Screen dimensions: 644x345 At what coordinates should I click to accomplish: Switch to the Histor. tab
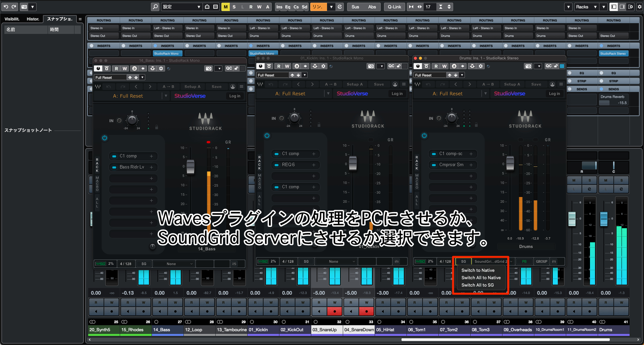point(33,19)
